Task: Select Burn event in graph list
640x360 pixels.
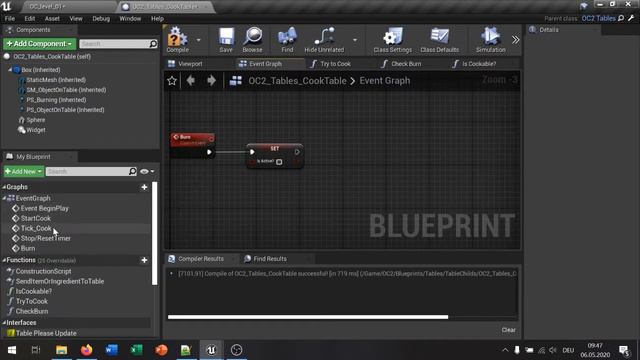Action: (27, 249)
